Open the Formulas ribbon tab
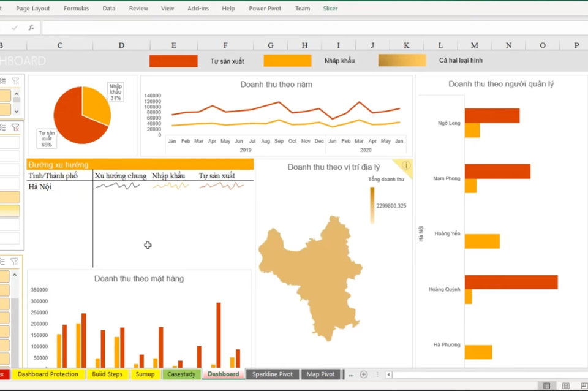The height and width of the screenshot is (391, 588). point(76,8)
